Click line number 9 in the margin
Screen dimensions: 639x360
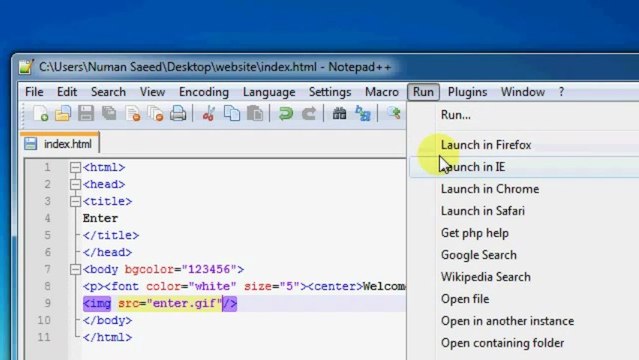[48, 303]
